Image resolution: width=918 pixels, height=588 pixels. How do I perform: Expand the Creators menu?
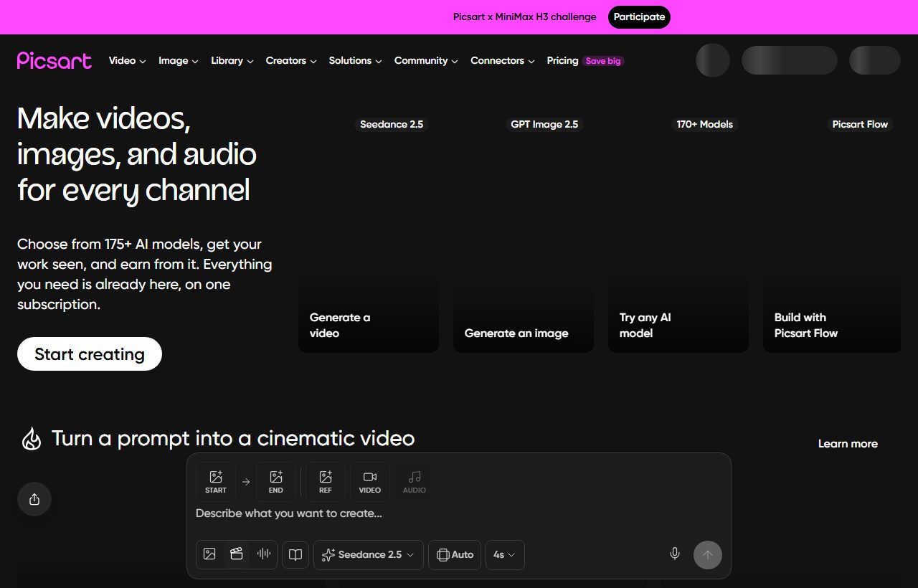(291, 61)
